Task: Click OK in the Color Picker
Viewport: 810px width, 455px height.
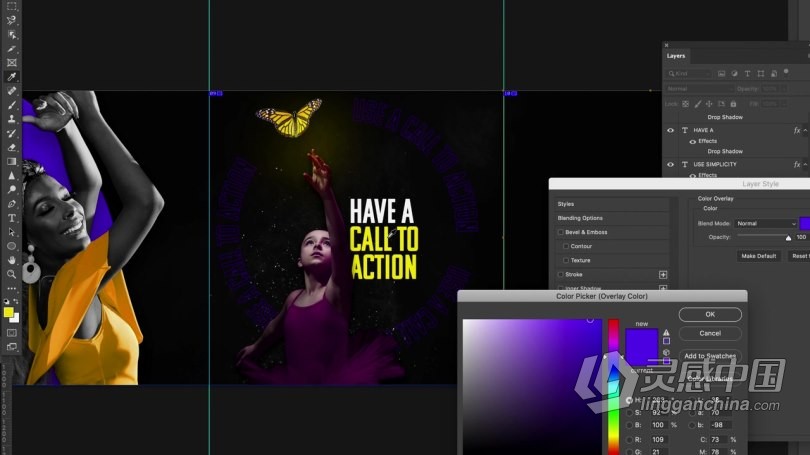Action: (x=710, y=314)
